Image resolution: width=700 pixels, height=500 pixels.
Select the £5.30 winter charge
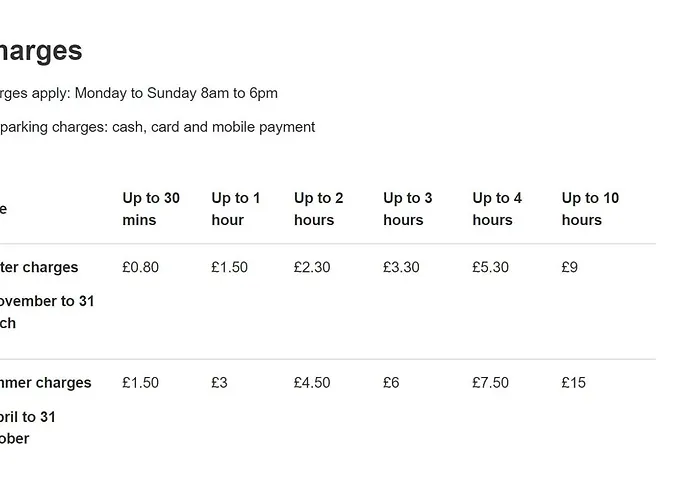click(491, 267)
